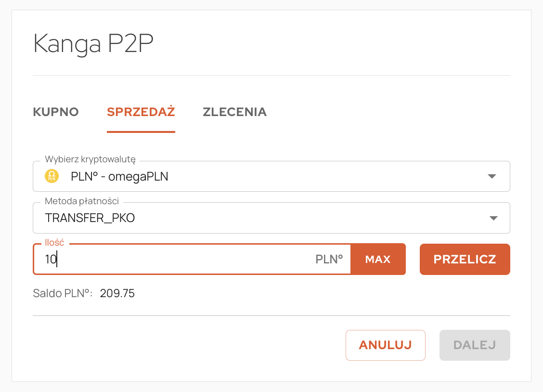543x392 pixels.
Task: Open the ZLECENIA tab
Action: click(x=234, y=112)
